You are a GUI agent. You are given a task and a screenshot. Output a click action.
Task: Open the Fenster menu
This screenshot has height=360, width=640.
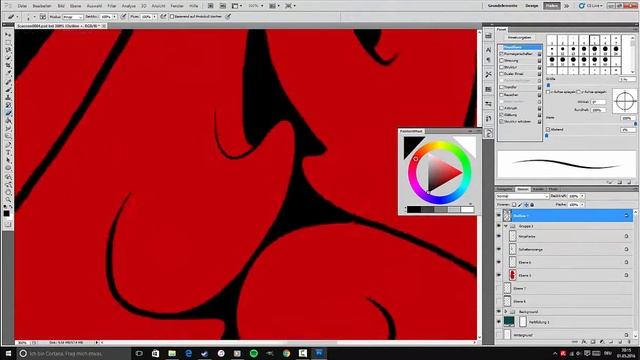[177, 6]
